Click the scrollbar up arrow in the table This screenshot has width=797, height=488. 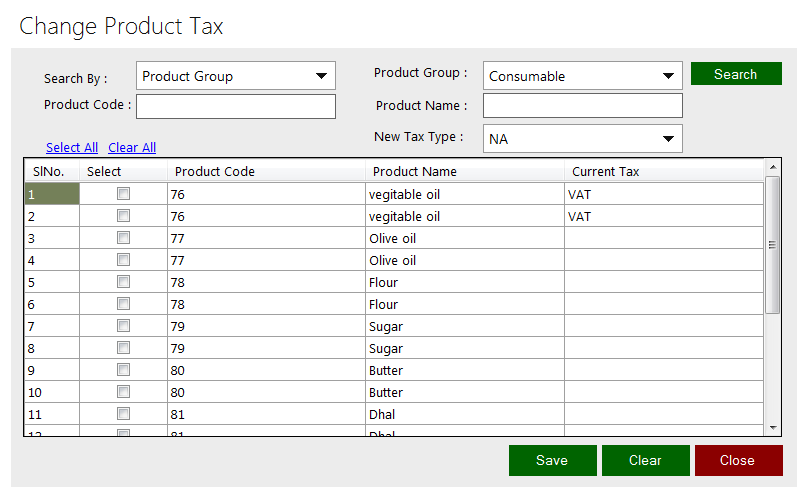pos(772,166)
